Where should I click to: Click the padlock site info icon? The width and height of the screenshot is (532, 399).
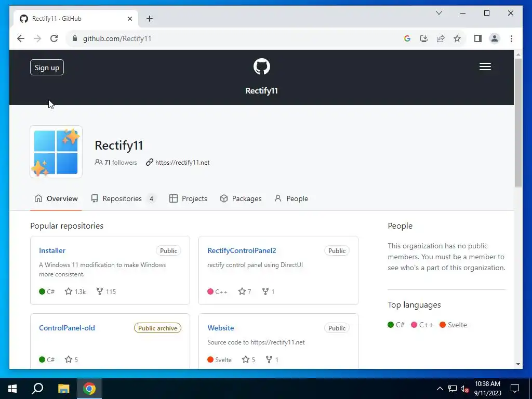75,38
